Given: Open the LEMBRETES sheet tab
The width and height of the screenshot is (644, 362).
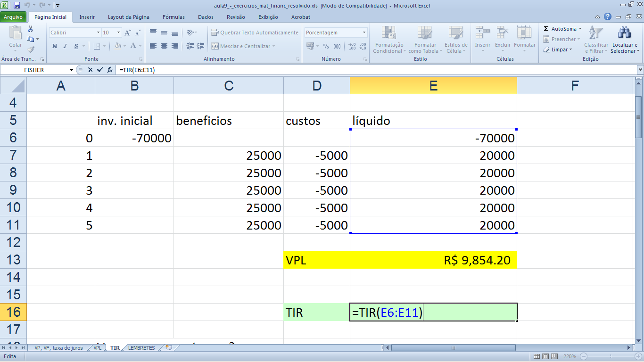Looking at the screenshot, I should 141,348.
